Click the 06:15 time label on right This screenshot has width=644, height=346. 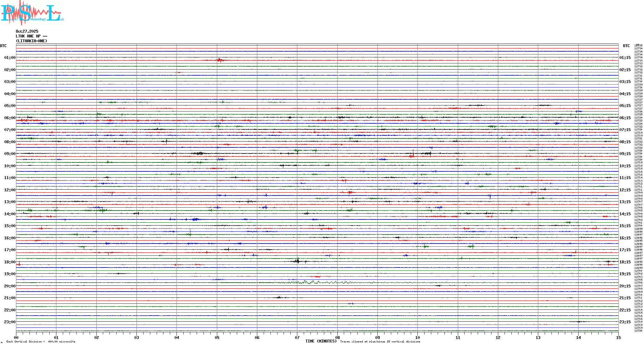[x=625, y=118]
